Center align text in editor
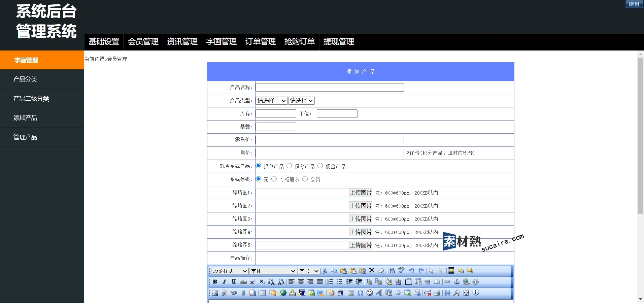Image resolution: width=644 pixels, height=303 pixels. [301, 282]
